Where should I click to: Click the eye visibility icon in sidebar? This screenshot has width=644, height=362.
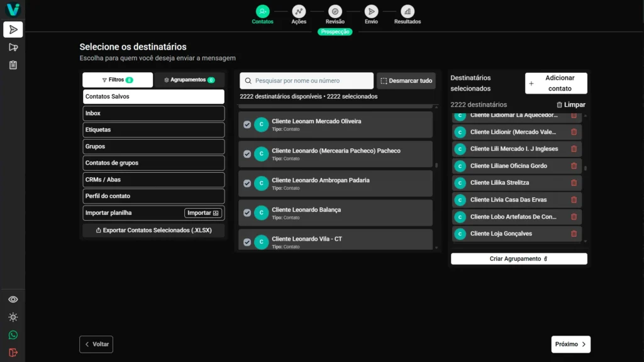click(x=13, y=300)
